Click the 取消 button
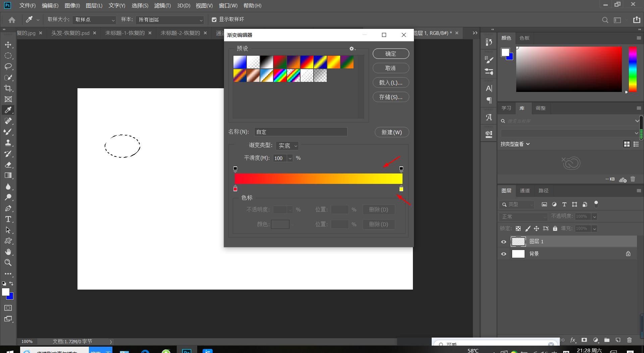Screen dimensions: 644x353 tap(391, 68)
